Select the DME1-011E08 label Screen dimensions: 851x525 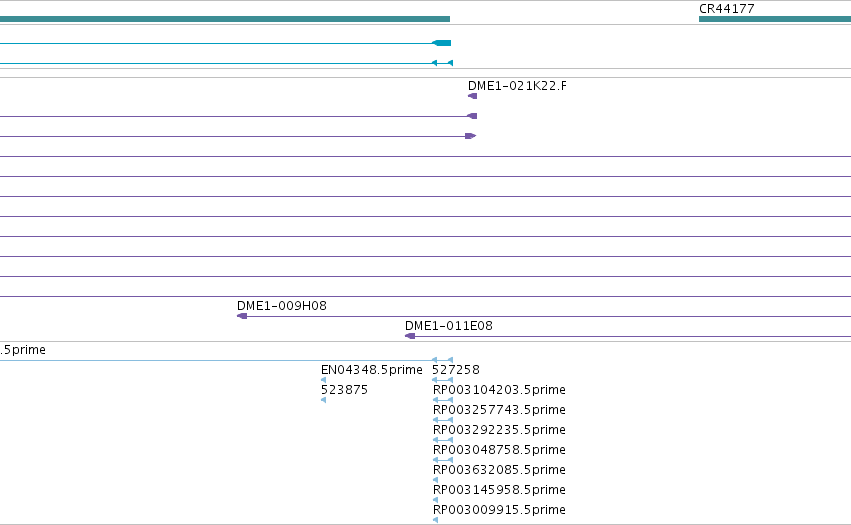click(449, 326)
